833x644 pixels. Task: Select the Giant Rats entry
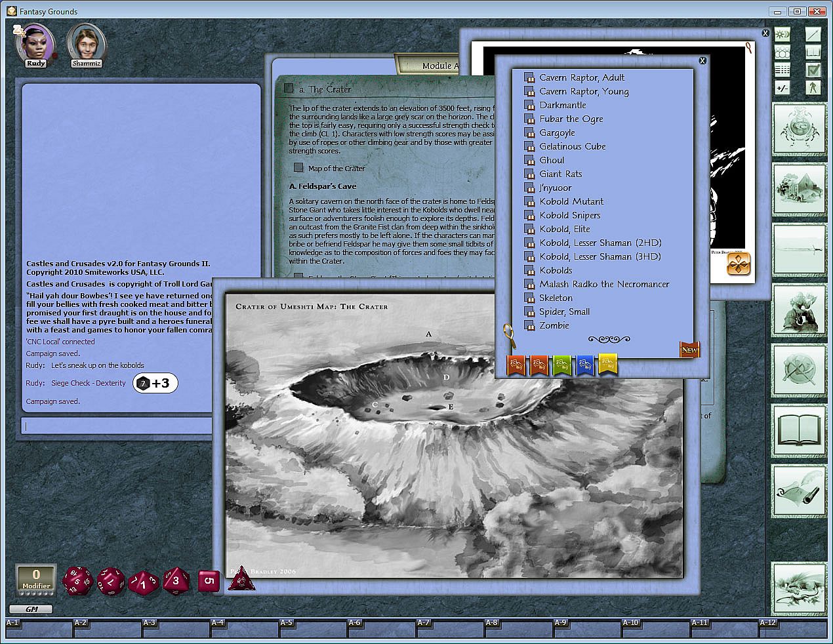[561, 174]
